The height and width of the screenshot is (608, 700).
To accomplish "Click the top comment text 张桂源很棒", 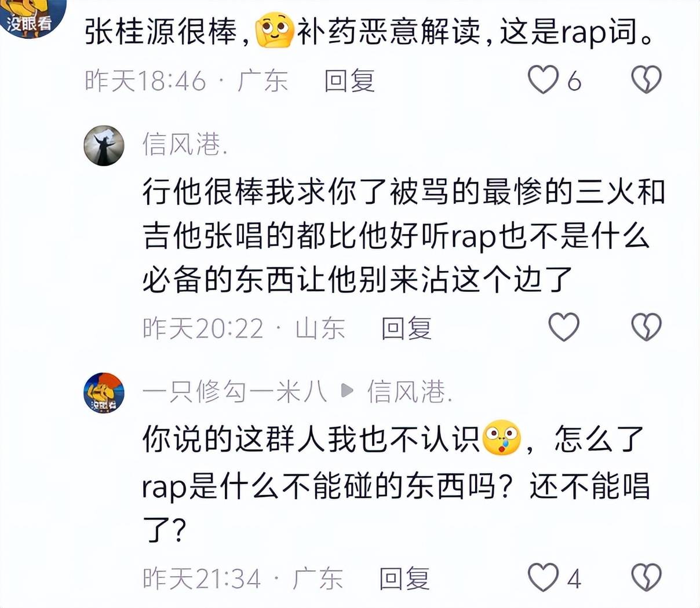I will click(x=161, y=32).
